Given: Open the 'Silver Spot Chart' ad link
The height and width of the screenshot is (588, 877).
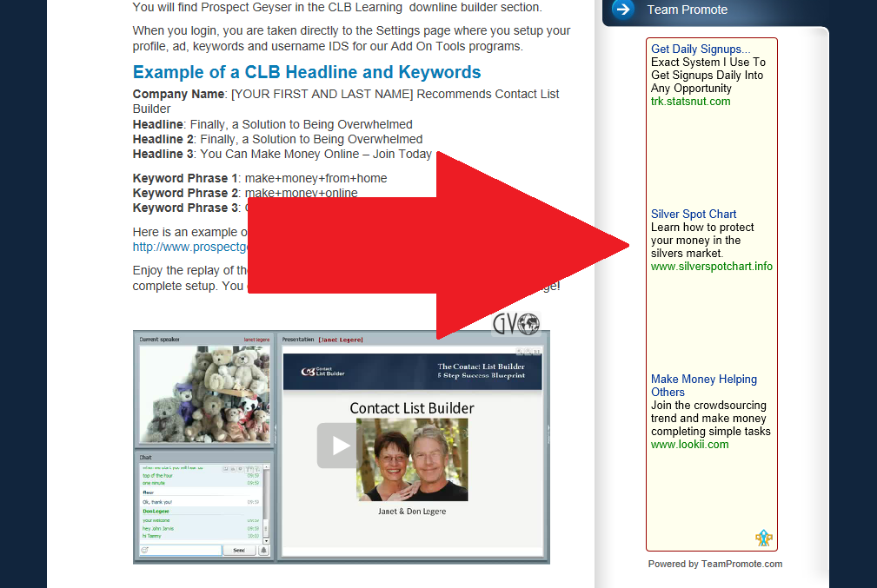Looking at the screenshot, I should (x=694, y=214).
